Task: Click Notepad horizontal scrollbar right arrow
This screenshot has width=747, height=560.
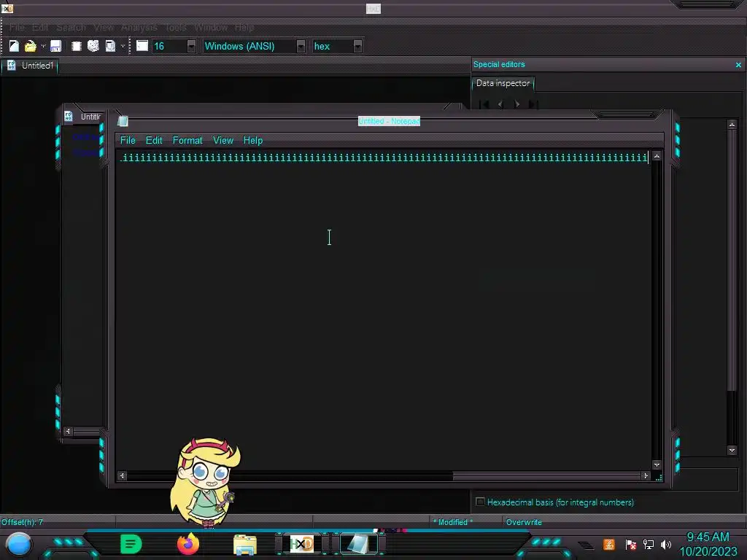Action: (646, 475)
